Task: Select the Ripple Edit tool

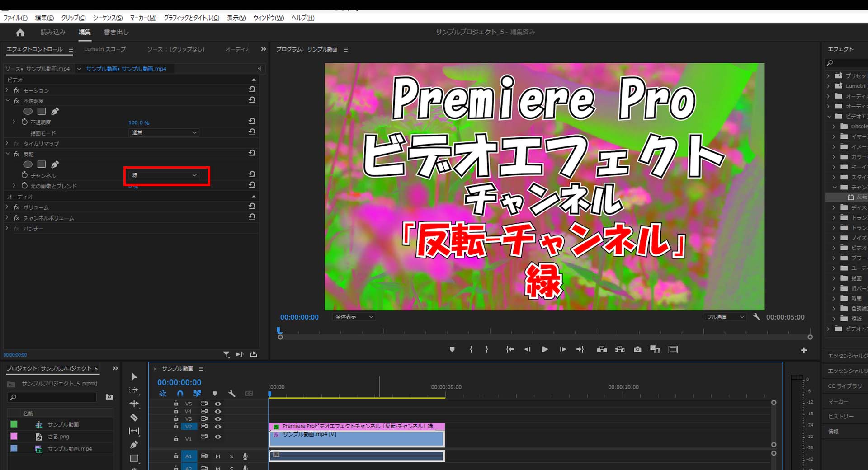Action: coord(134,404)
